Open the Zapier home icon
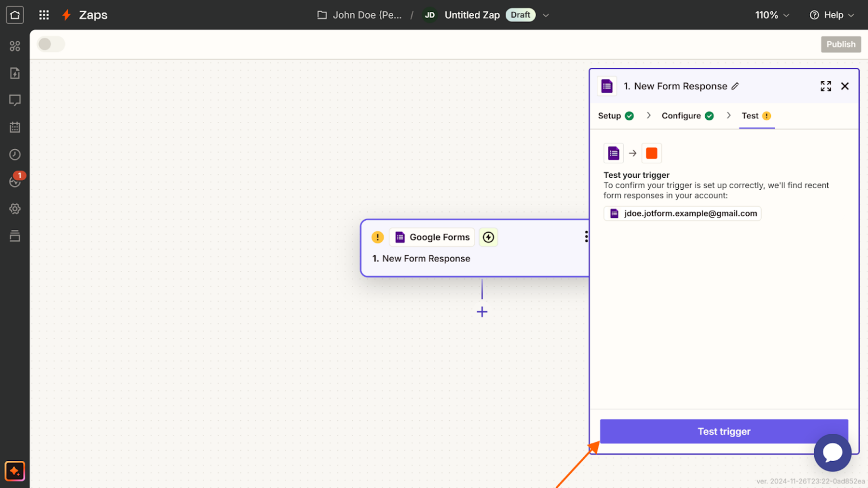This screenshot has height=488, width=868. 15,15
